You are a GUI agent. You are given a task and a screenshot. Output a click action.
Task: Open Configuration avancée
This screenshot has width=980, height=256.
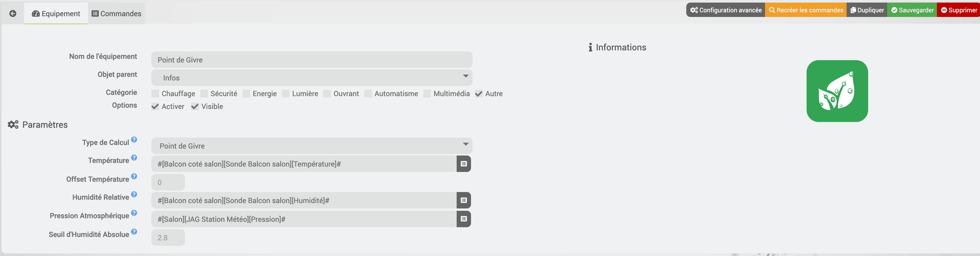click(726, 10)
